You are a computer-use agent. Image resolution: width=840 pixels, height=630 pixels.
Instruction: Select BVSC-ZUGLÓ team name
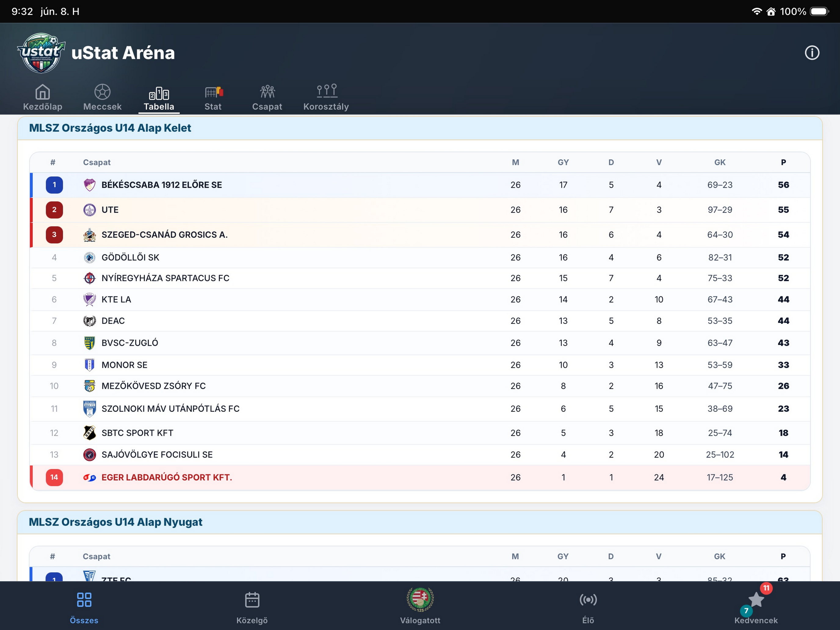tap(130, 343)
